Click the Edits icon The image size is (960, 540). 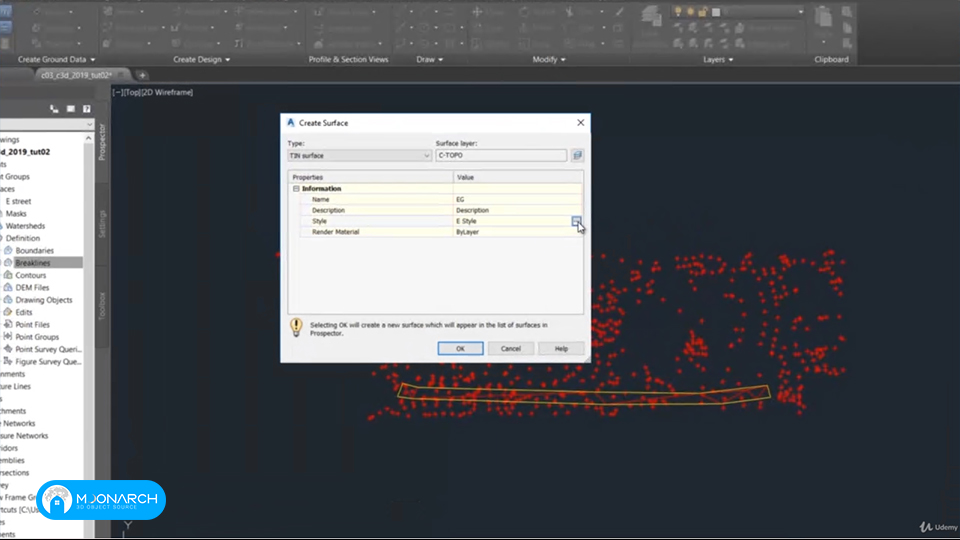point(8,312)
